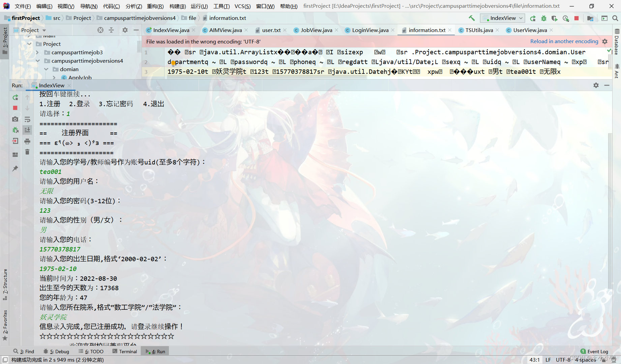Collapse all in the Project panel

(111, 30)
